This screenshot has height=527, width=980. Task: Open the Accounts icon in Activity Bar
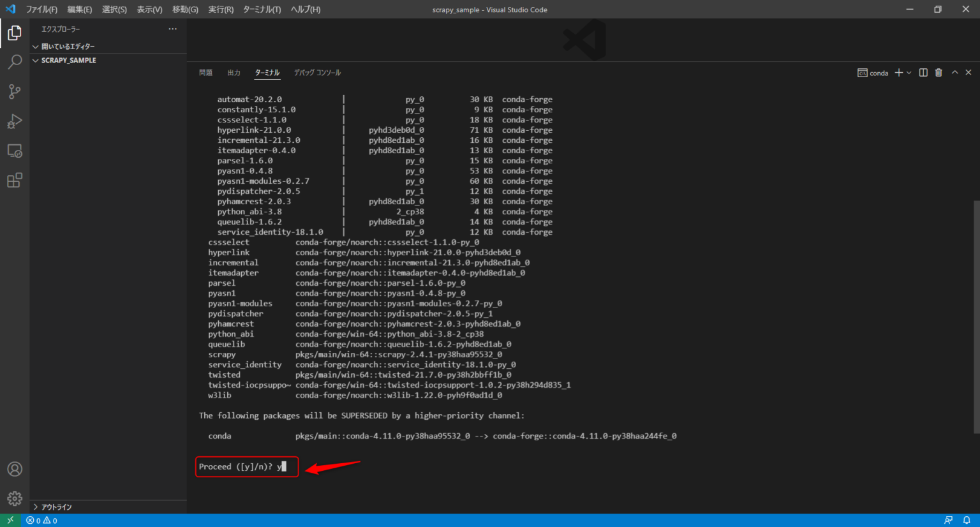(14, 469)
